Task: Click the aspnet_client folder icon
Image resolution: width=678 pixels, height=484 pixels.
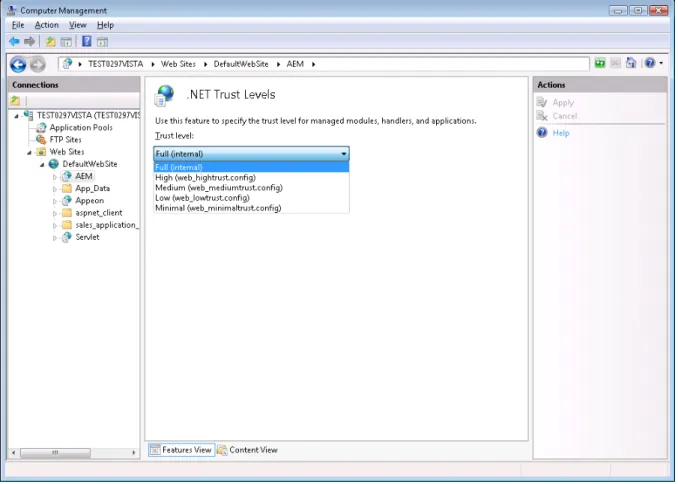Action: (x=67, y=213)
